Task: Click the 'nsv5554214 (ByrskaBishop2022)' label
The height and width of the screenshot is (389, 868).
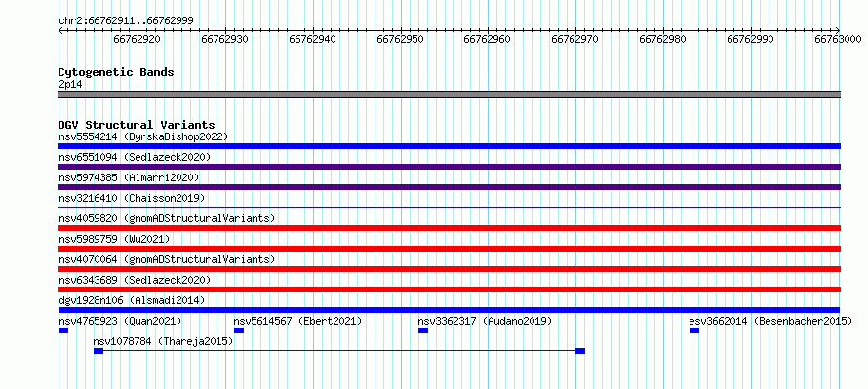Action: point(143,136)
